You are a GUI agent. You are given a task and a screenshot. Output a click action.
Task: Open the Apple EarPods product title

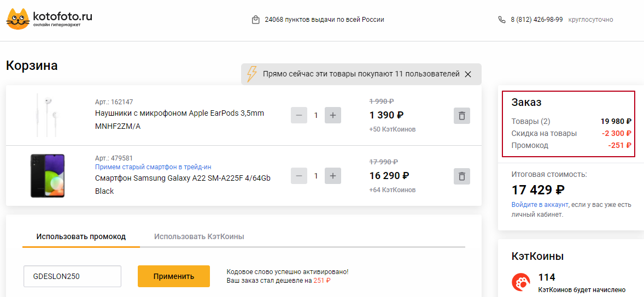pos(179,114)
